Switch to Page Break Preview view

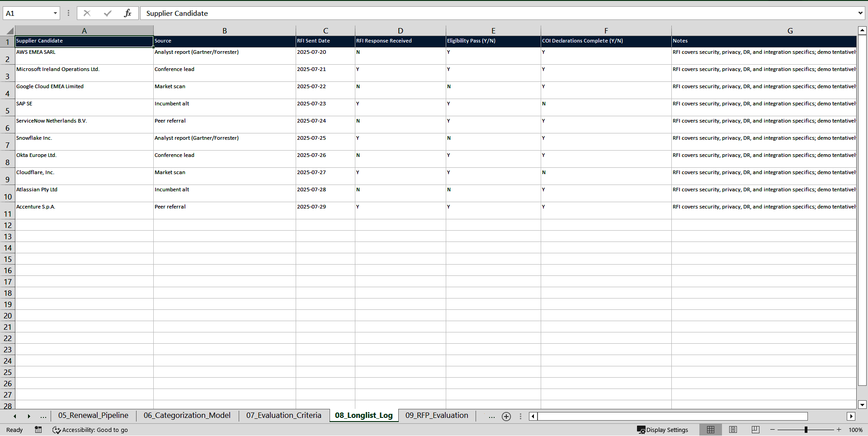[755, 430]
